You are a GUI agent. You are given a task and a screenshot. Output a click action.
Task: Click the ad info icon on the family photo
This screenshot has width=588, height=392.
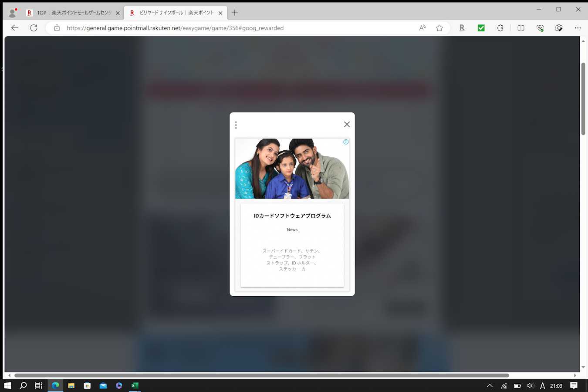346,142
